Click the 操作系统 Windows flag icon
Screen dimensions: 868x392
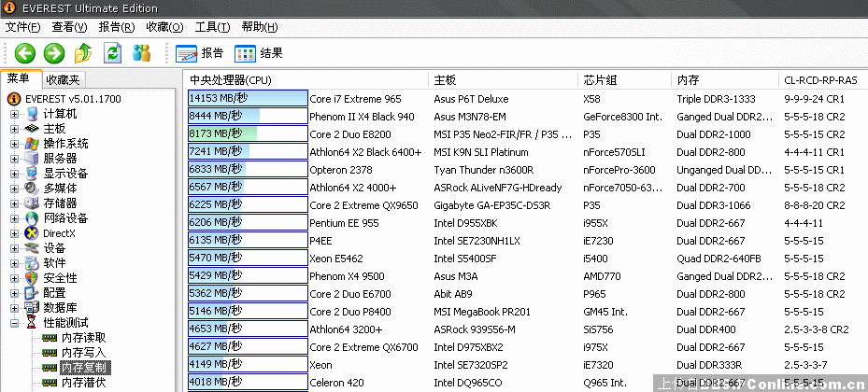[32, 144]
